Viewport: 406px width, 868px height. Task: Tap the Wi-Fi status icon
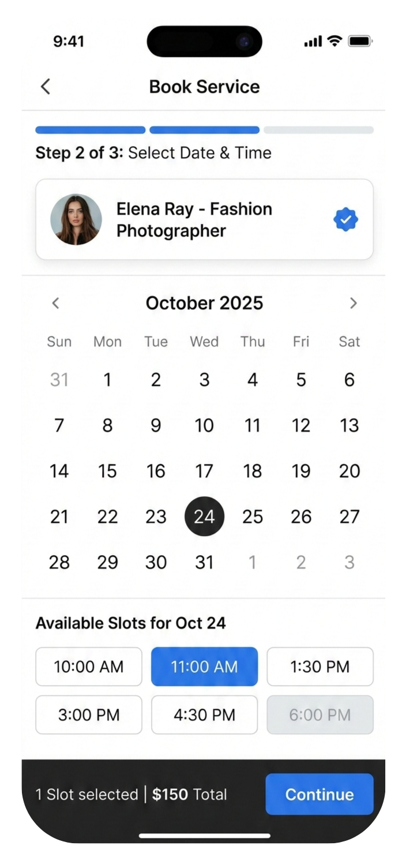tap(334, 41)
